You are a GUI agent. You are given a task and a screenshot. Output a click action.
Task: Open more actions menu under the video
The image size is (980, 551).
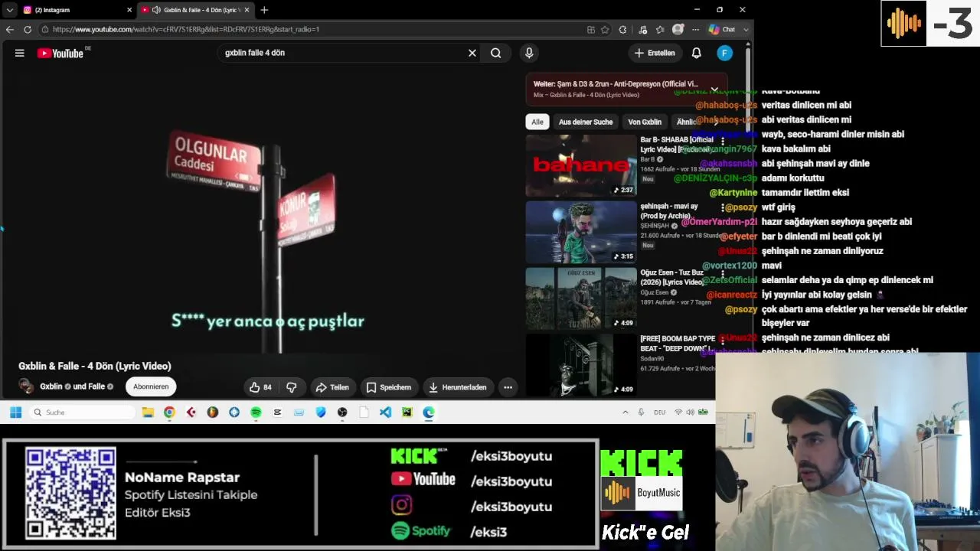pyautogui.click(x=508, y=387)
